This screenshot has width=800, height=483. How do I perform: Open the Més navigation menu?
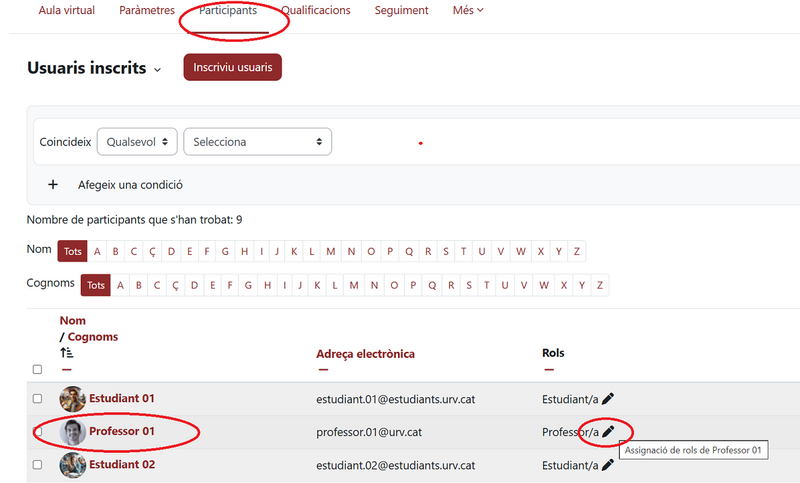pos(468,11)
